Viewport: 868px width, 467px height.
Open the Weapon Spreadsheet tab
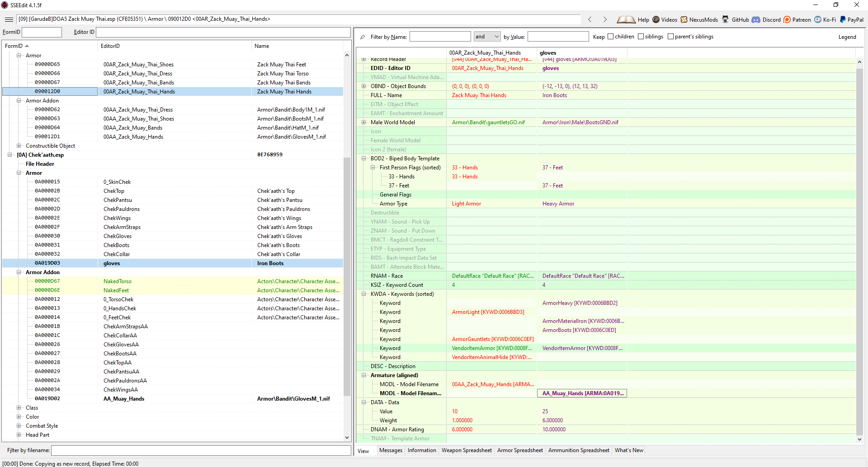coord(467,450)
